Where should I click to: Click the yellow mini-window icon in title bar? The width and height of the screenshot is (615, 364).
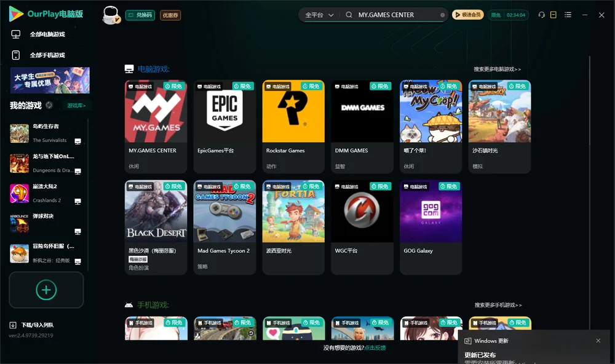(553, 15)
